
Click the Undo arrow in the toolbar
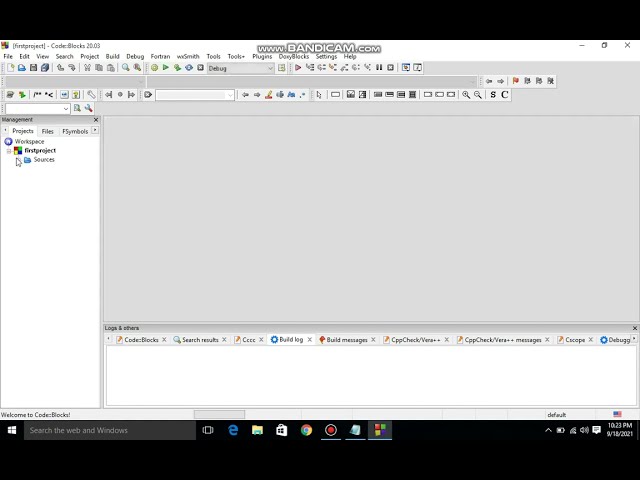[60, 68]
